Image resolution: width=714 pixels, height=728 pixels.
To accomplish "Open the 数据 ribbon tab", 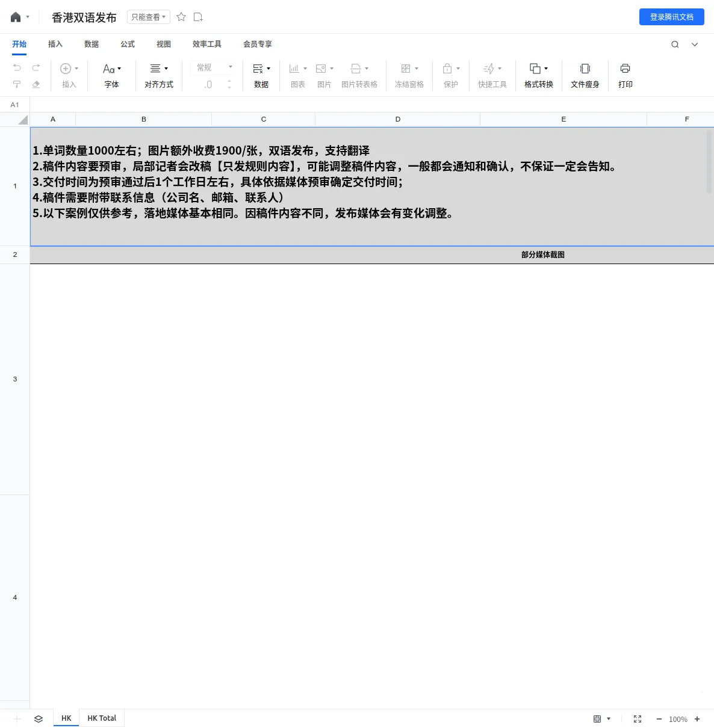I will pos(92,44).
